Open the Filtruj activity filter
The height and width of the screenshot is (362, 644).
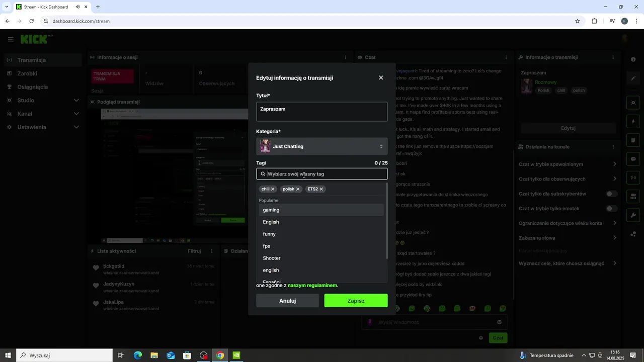pyautogui.click(x=194, y=251)
